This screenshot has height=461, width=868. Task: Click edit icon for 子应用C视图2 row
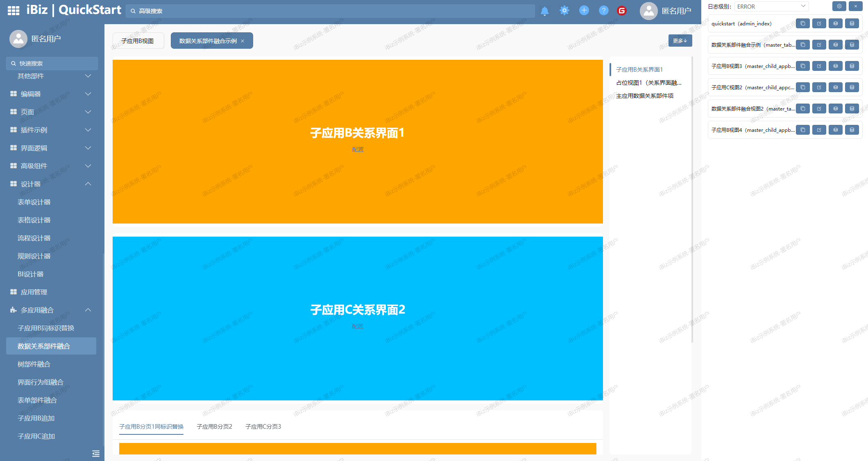[x=819, y=88]
